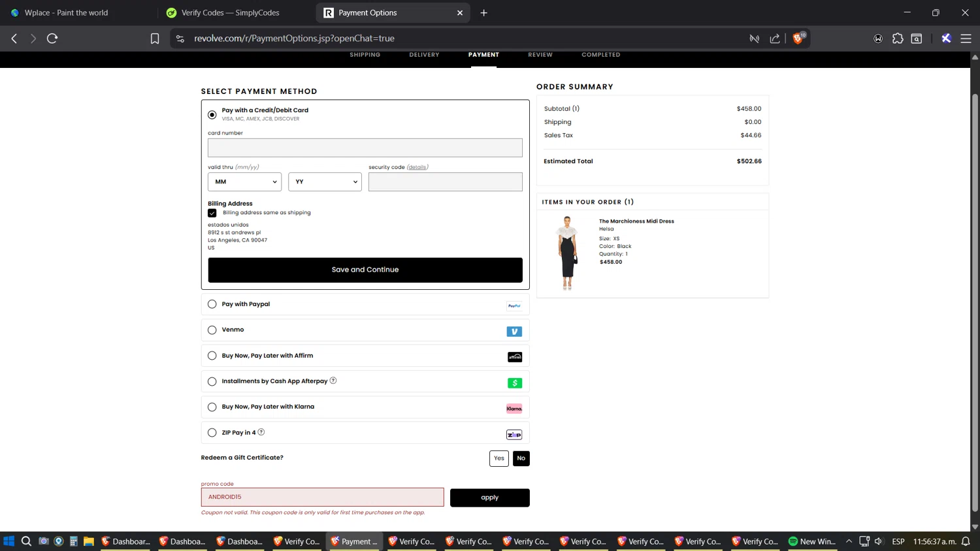Click the ZIP logo icon
Viewport: 980px width, 551px height.
click(x=514, y=435)
